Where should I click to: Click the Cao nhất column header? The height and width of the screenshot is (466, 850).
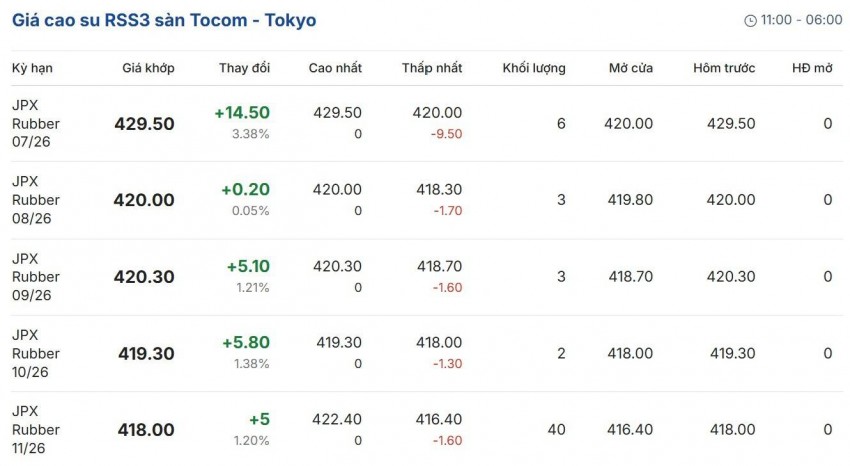(335, 68)
